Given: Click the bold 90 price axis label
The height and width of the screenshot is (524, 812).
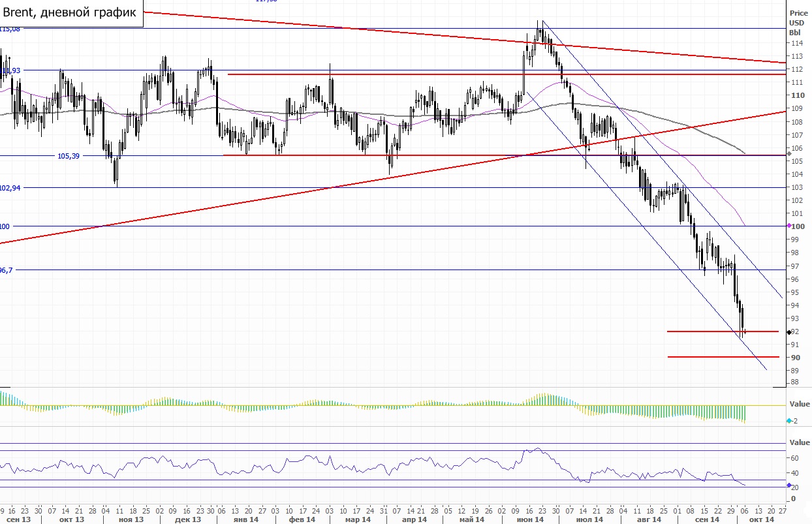Looking at the screenshot, I should pos(796,358).
